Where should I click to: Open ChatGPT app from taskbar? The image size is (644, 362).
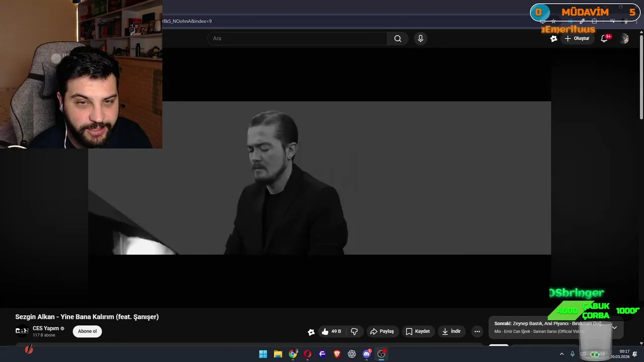click(x=352, y=354)
